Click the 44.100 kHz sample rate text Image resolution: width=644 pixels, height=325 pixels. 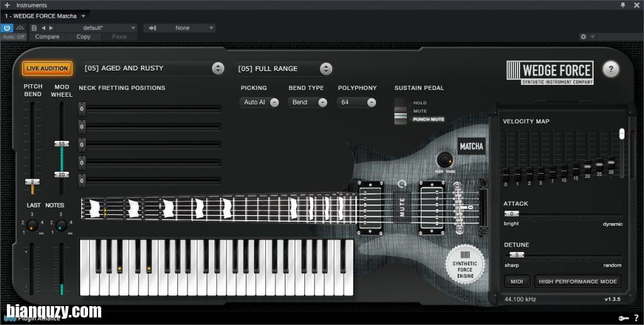point(520,299)
